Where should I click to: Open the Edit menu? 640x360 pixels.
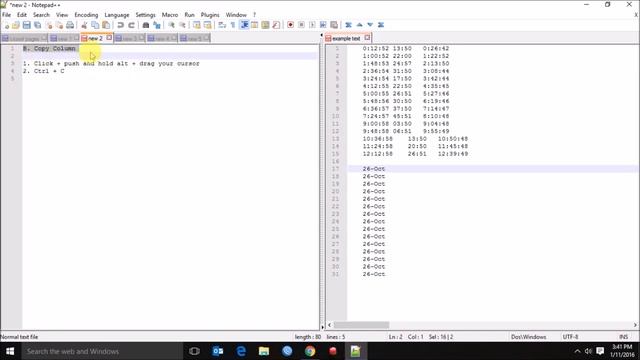click(22, 15)
